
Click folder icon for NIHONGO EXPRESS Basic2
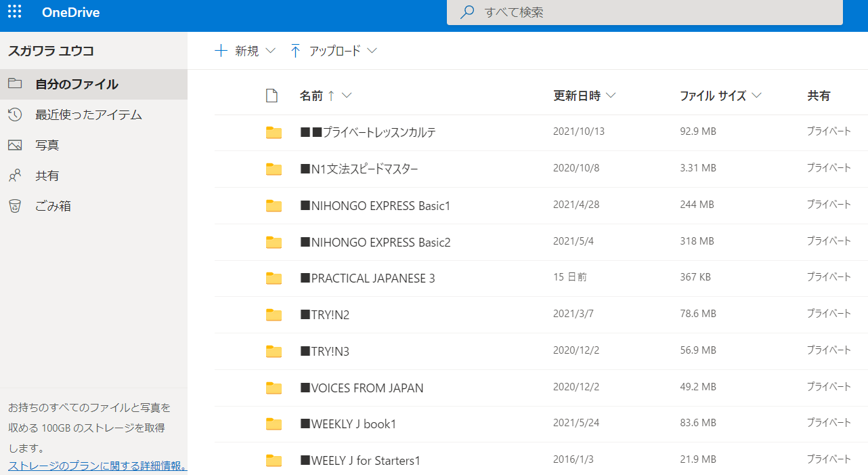pyautogui.click(x=274, y=242)
